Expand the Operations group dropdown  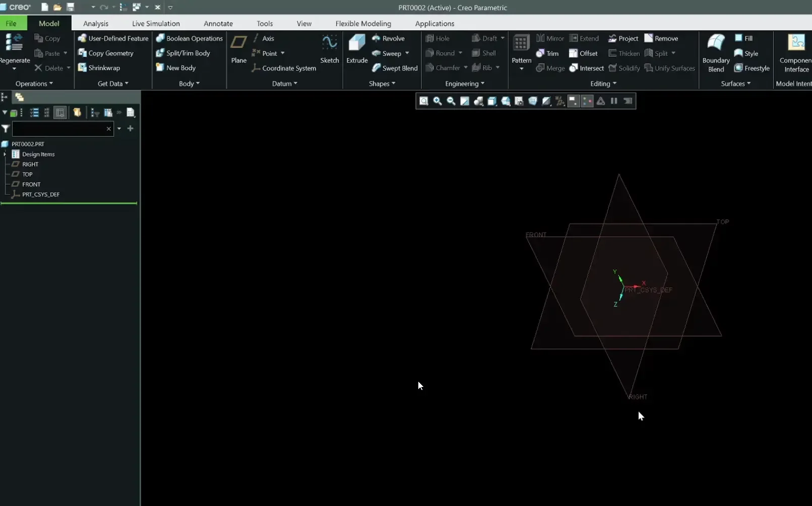[34, 84]
